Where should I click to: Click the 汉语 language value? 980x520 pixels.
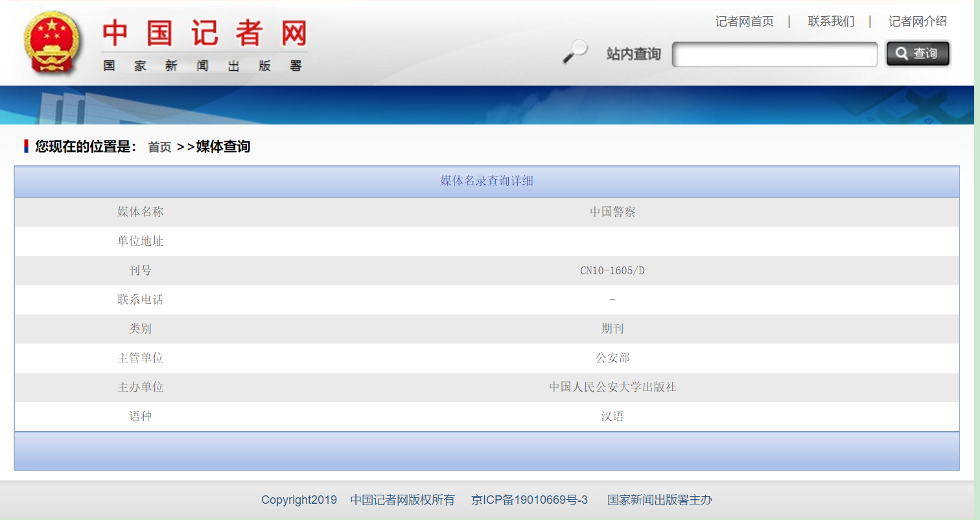pyautogui.click(x=612, y=416)
